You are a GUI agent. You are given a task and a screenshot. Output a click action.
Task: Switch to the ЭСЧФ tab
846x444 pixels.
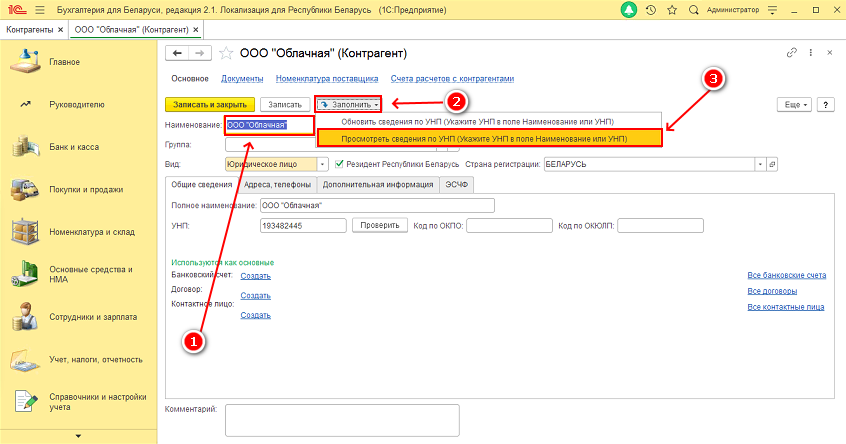tap(456, 185)
